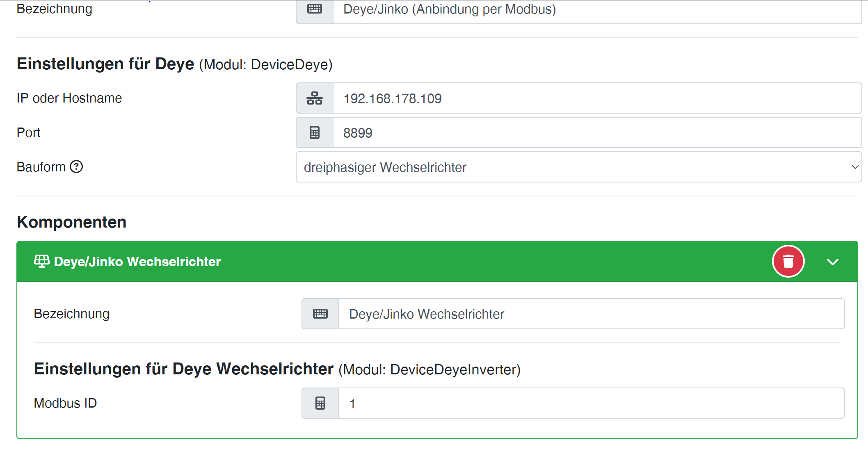This screenshot has width=868, height=449.
Task: Click keyboard icon beside component Bezeichnung field
Action: [x=320, y=314]
